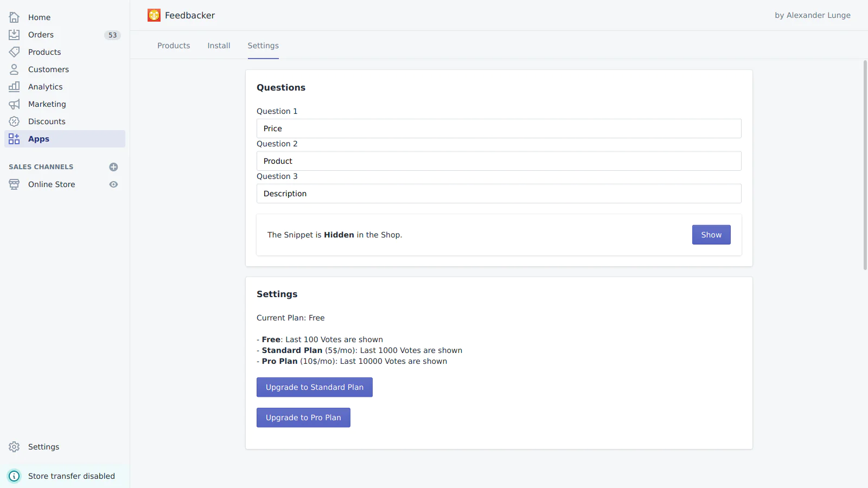Click the Customers person icon
This screenshot has width=868, height=488.
click(x=14, y=69)
